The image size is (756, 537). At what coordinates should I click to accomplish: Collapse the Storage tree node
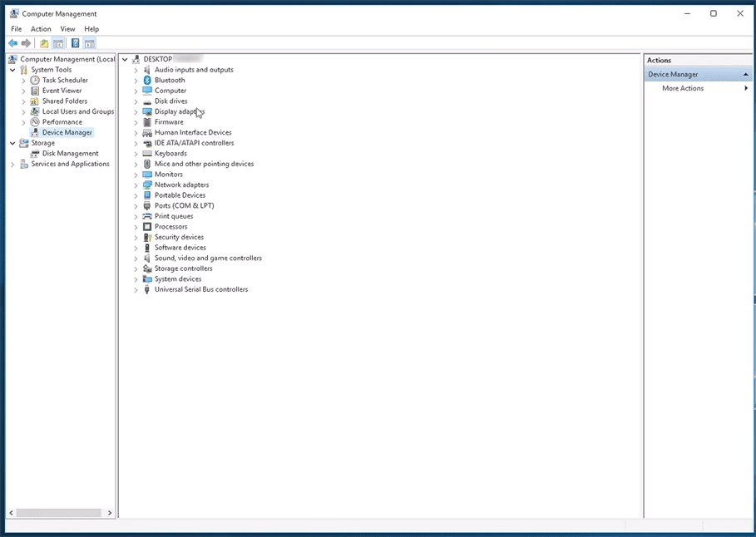[12, 143]
